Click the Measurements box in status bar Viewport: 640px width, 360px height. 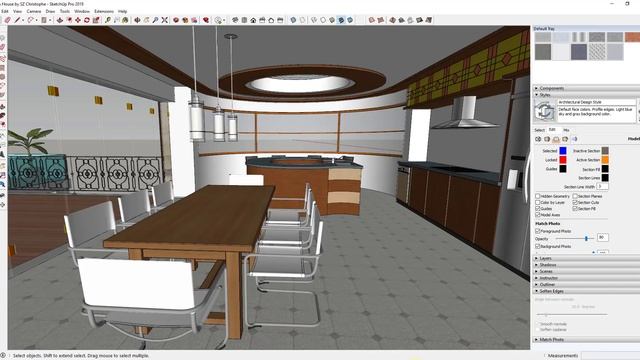tap(611, 356)
